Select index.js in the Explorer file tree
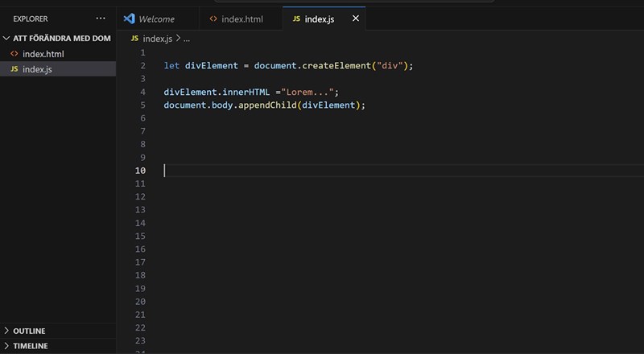 (38, 69)
